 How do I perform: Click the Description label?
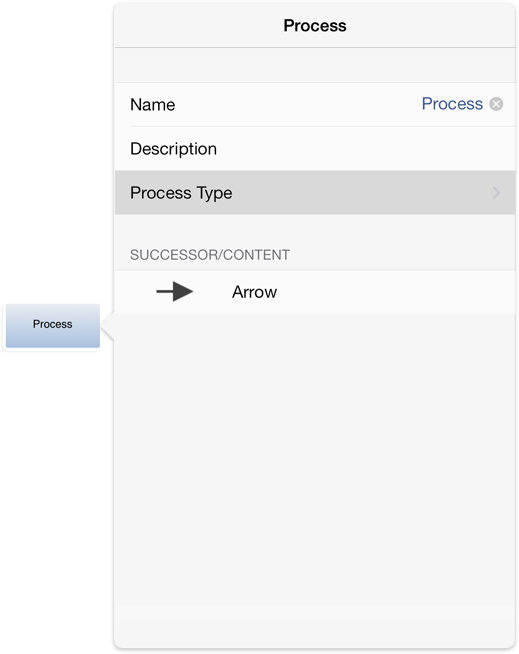(174, 149)
